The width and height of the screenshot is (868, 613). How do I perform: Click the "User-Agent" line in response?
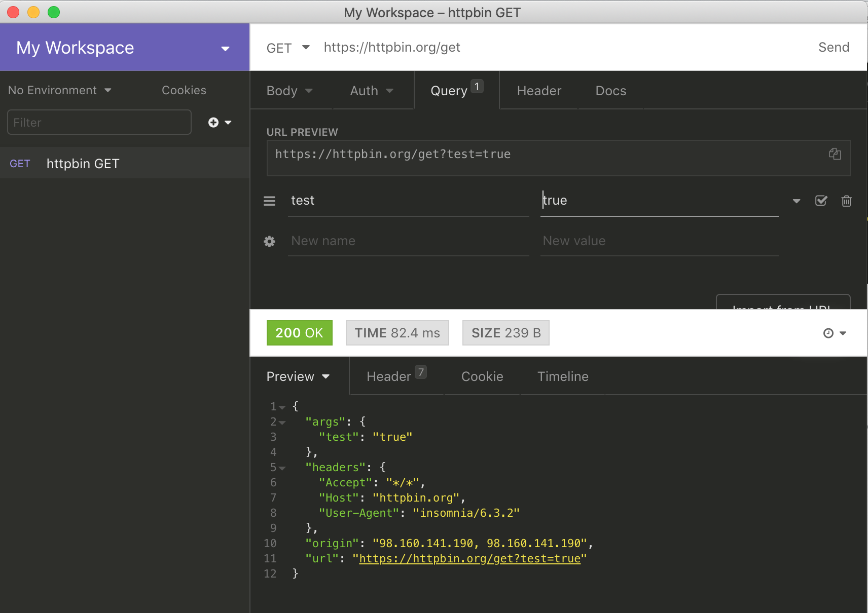point(419,513)
